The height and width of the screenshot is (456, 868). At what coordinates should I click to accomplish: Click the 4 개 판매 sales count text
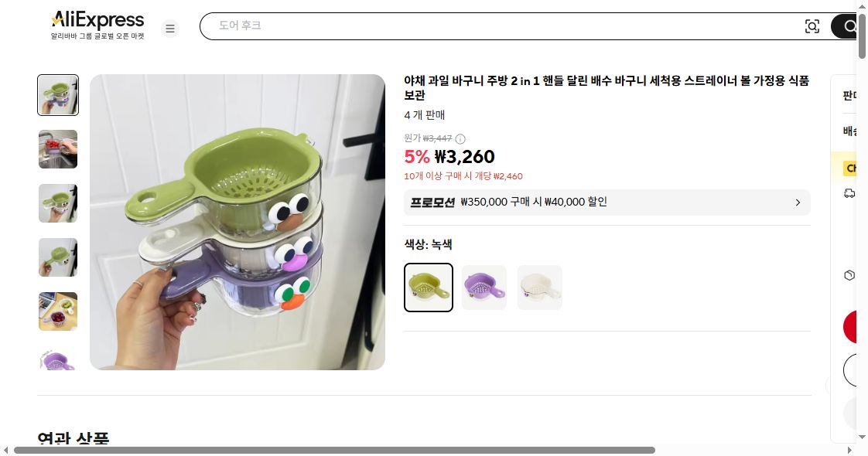coord(423,115)
